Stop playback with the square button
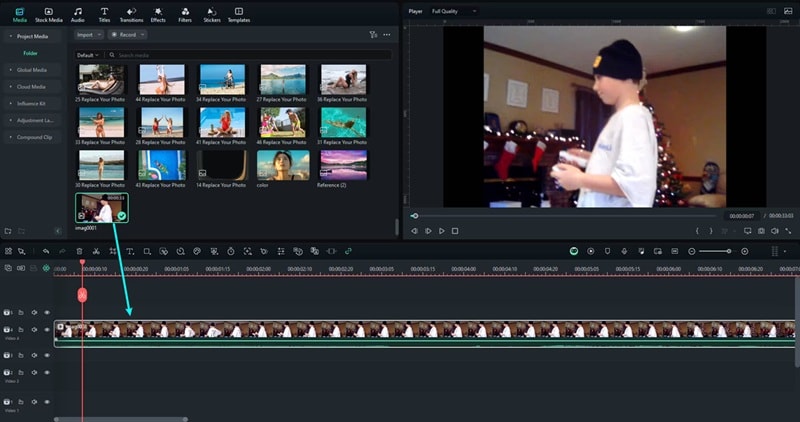This screenshot has width=800, height=422. [x=455, y=231]
